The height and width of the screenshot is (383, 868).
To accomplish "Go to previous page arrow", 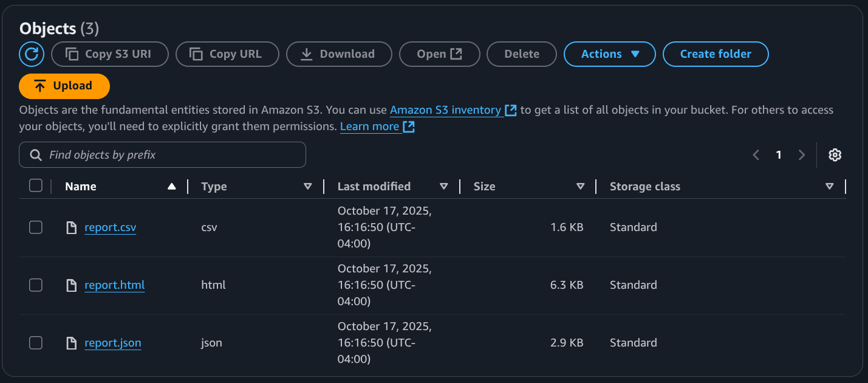I will tap(756, 155).
